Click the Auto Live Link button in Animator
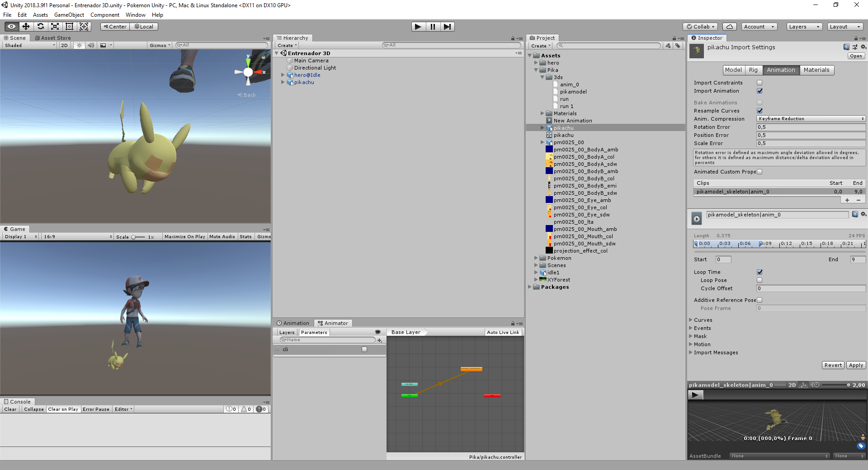The width and height of the screenshot is (868, 470). click(503, 332)
